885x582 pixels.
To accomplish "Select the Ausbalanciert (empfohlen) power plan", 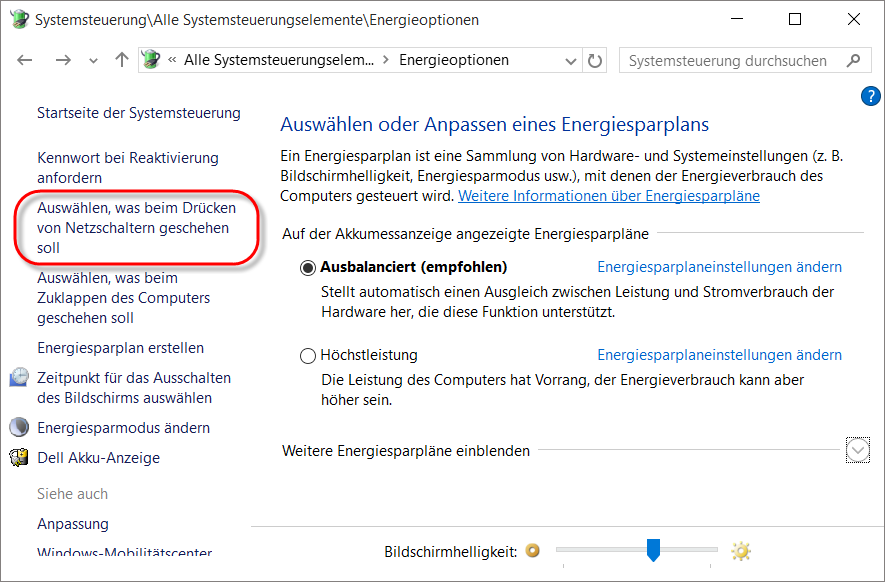I will click(308, 268).
